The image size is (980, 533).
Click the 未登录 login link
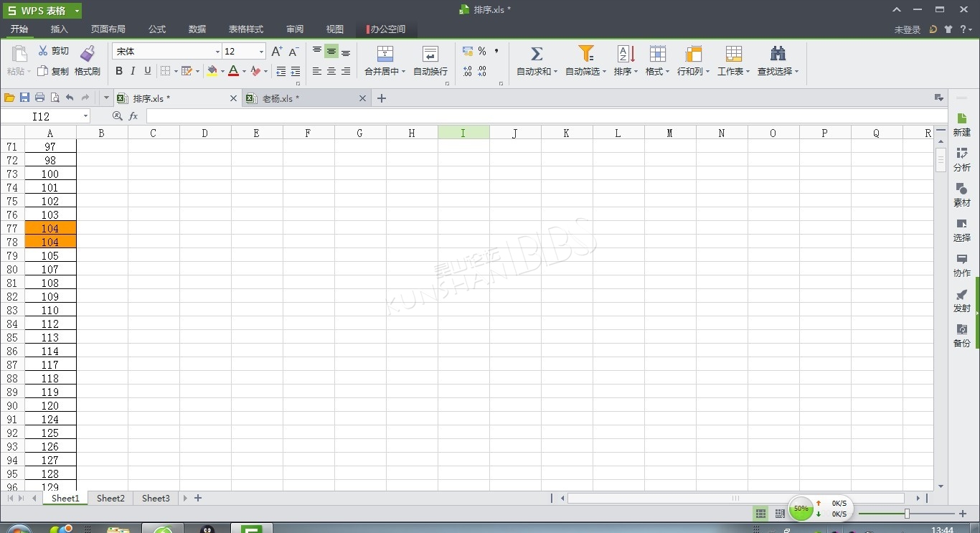tap(907, 29)
